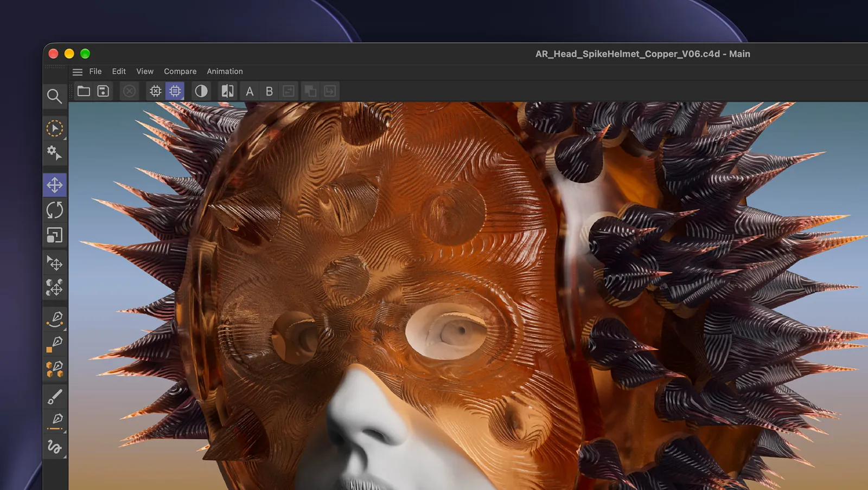Screen dimensions: 868x490
Task: Select the pen with orange square tool
Action: pos(54,344)
